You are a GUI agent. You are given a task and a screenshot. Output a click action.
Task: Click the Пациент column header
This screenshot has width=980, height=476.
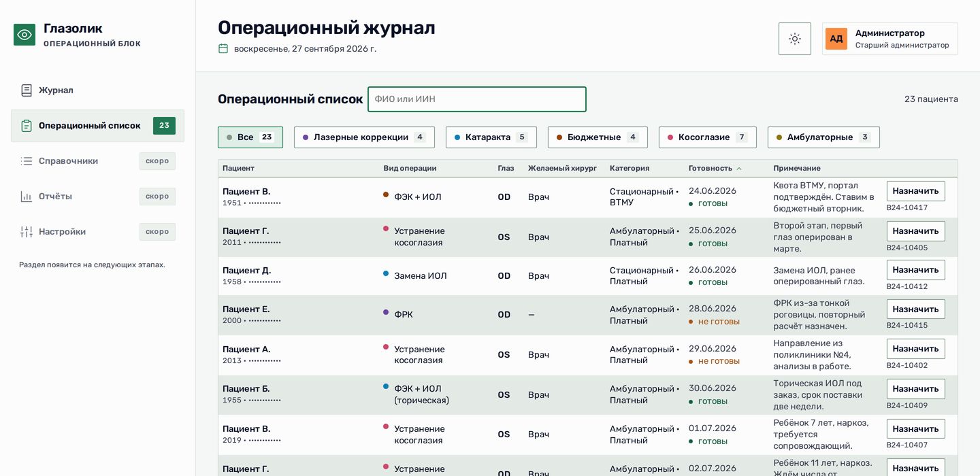point(238,168)
